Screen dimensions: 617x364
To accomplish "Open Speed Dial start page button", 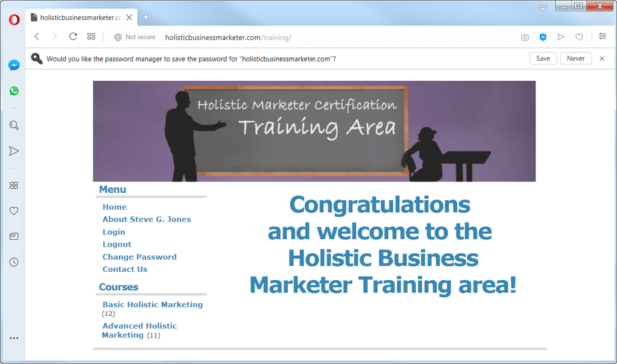I will [91, 37].
